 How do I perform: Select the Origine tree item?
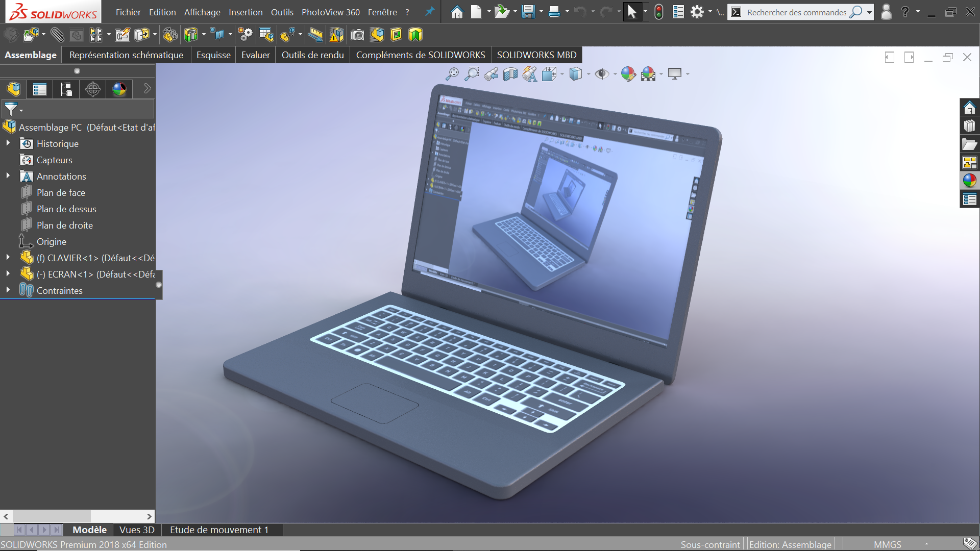point(52,241)
